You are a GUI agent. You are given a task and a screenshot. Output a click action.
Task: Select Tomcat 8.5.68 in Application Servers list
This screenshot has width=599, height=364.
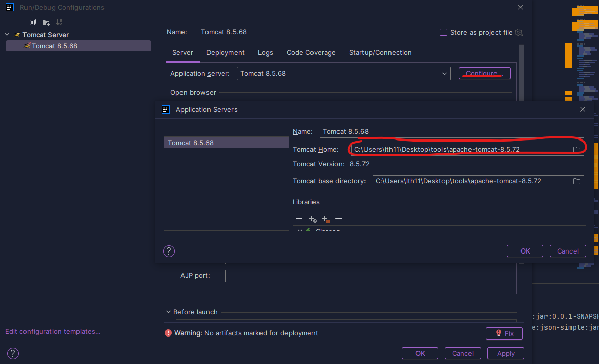click(x=226, y=143)
